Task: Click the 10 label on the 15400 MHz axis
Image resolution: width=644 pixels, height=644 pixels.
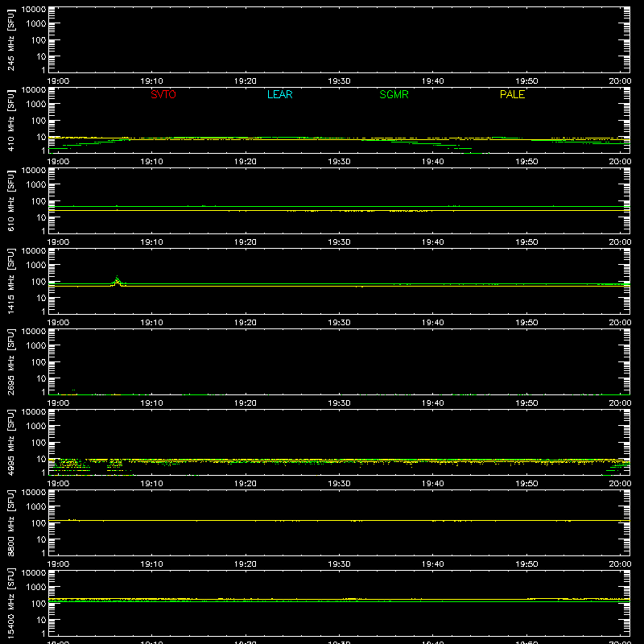Action: click(42, 620)
